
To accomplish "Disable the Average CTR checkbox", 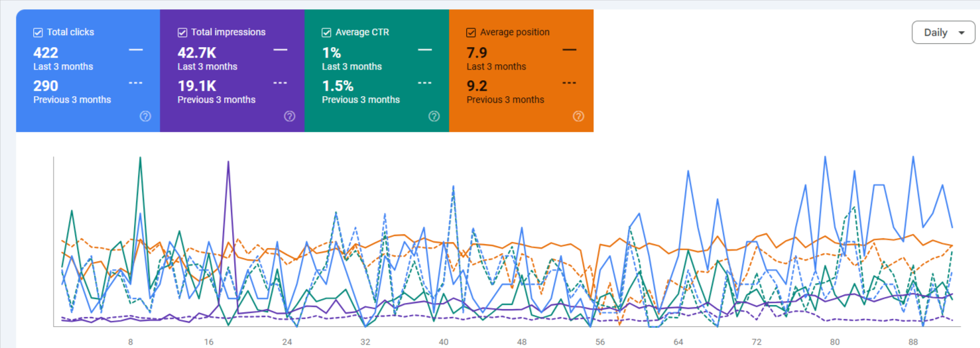I will [326, 32].
